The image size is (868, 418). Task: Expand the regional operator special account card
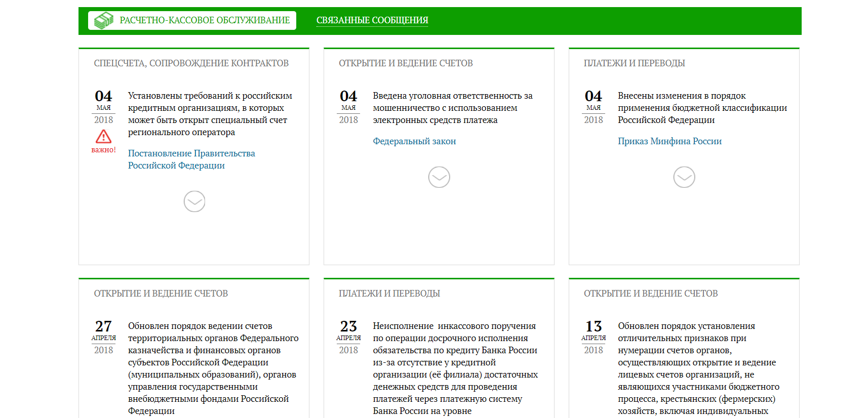[x=194, y=201]
